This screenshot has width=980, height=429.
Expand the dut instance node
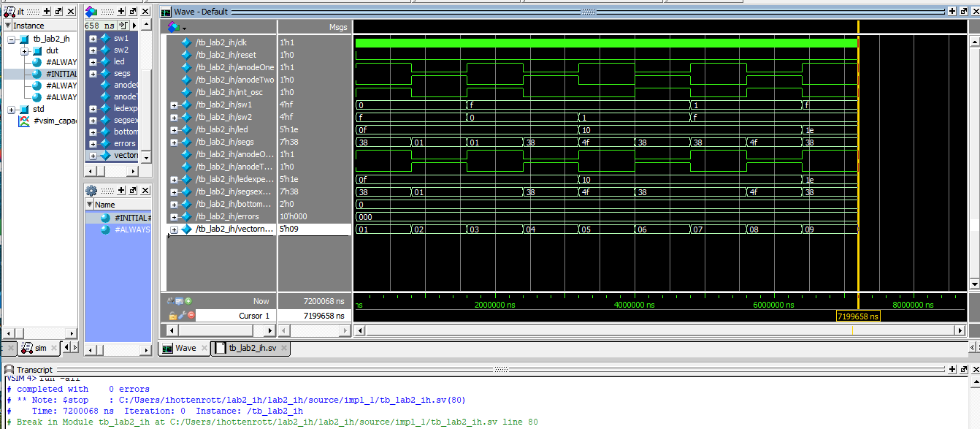coord(25,51)
